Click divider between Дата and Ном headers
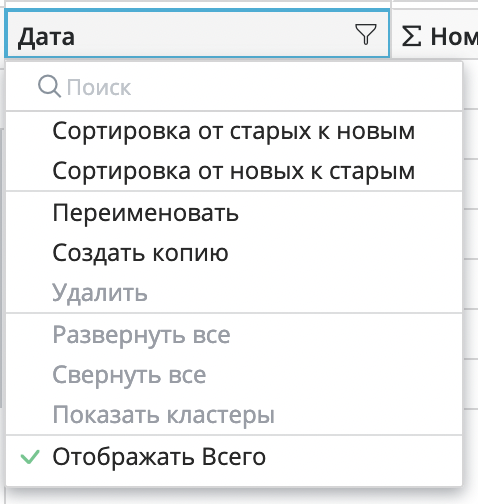The image size is (478, 504). [391, 34]
